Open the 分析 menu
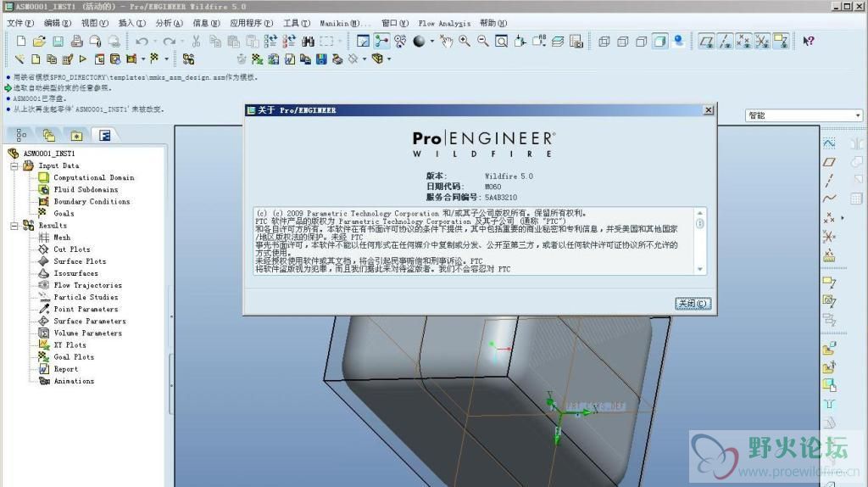 [x=169, y=23]
